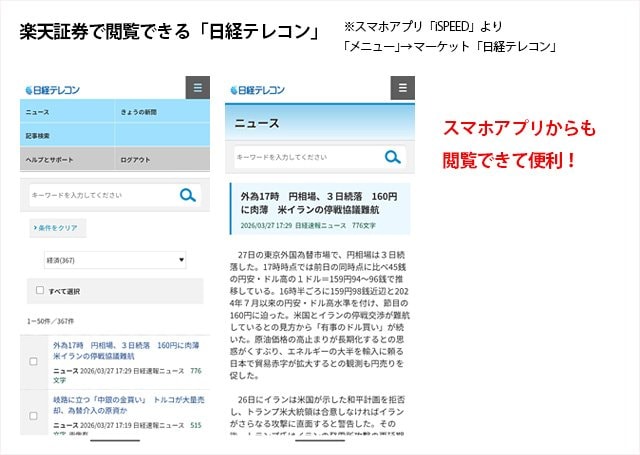Open 岐路に立つ「中銀の金買い」 article link
The height and width of the screenshot is (455, 640).
(x=129, y=405)
